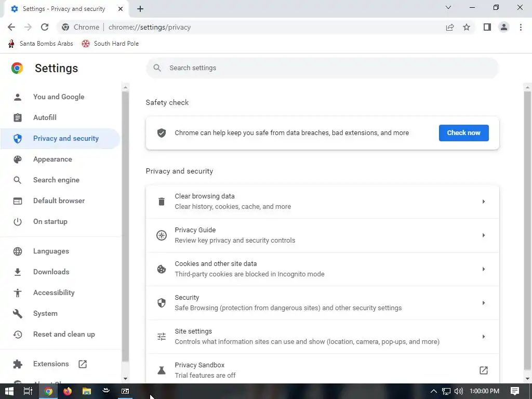Click the share this page icon

450,27
